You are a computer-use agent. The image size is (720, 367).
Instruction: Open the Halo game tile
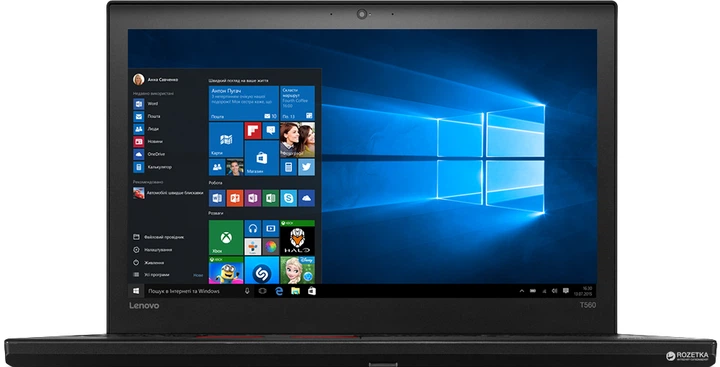298,237
